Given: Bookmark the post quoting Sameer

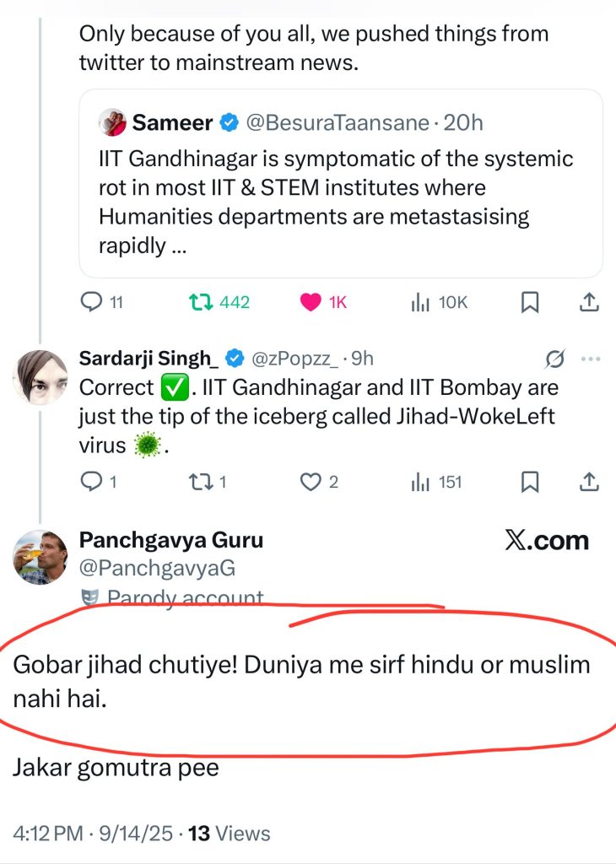Looking at the screenshot, I should tap(530, 302).
